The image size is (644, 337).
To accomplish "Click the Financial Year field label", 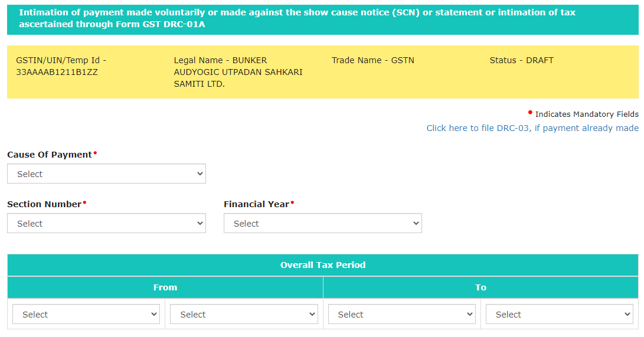I will pos(256,204).
